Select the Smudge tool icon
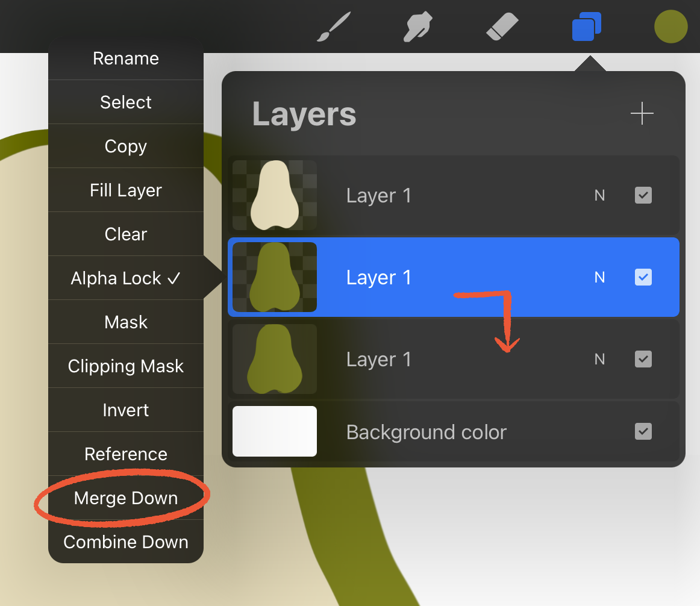The image size is (700, 606). 418,27
